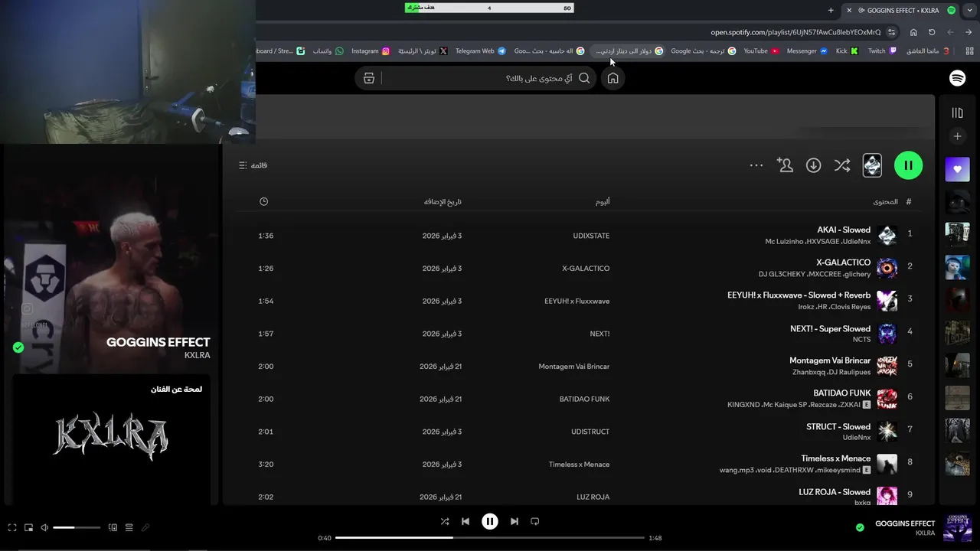This screenshot has height=551, width=980.
Task: Open browser apps grid bookmark icon
Action: (970, 51)
